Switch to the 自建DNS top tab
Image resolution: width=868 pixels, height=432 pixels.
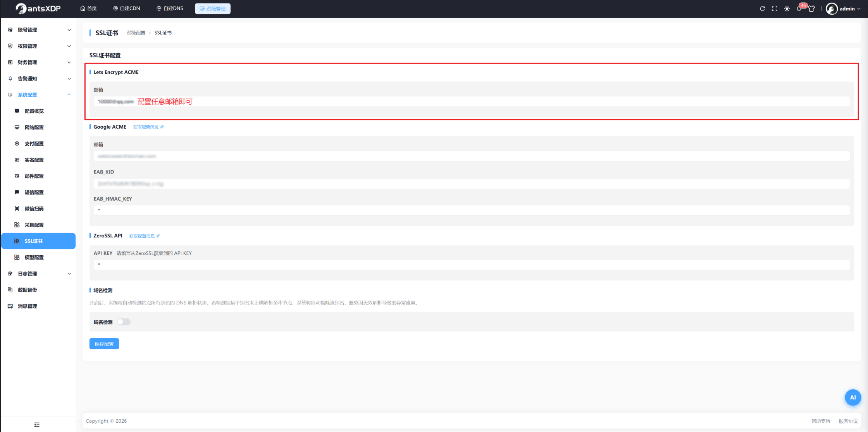point(170,9)
